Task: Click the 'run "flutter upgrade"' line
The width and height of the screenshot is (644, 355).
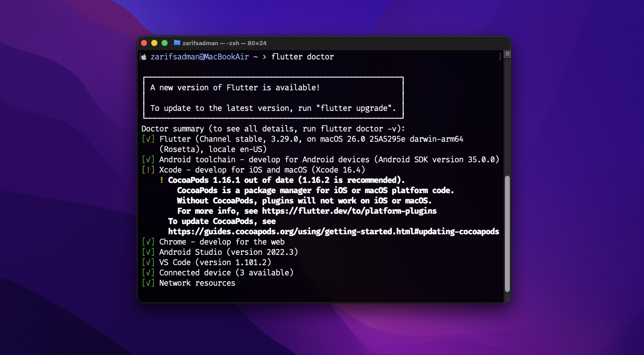Action: click(x=273, y=108)
